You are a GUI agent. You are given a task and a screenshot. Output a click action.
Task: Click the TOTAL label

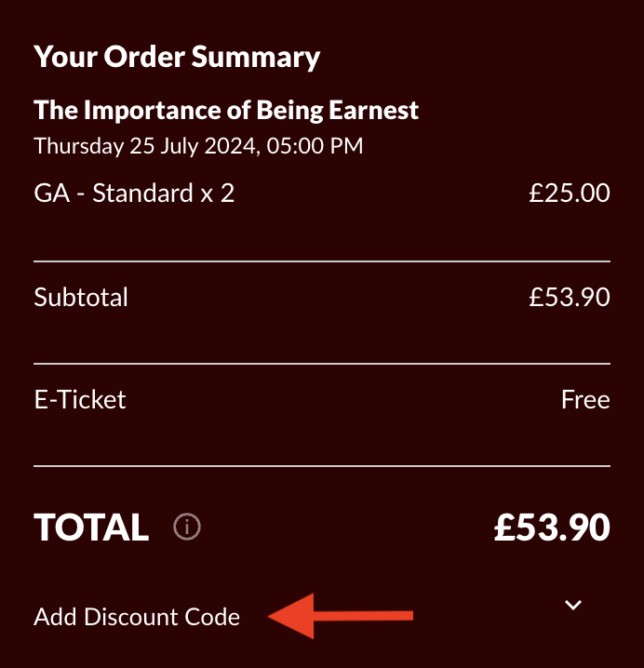[91, 527]
